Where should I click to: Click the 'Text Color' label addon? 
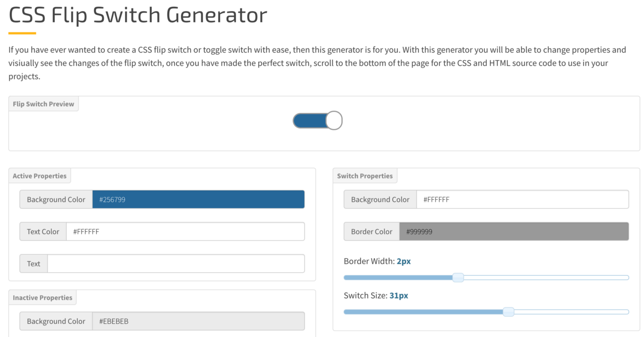[43, 232]
